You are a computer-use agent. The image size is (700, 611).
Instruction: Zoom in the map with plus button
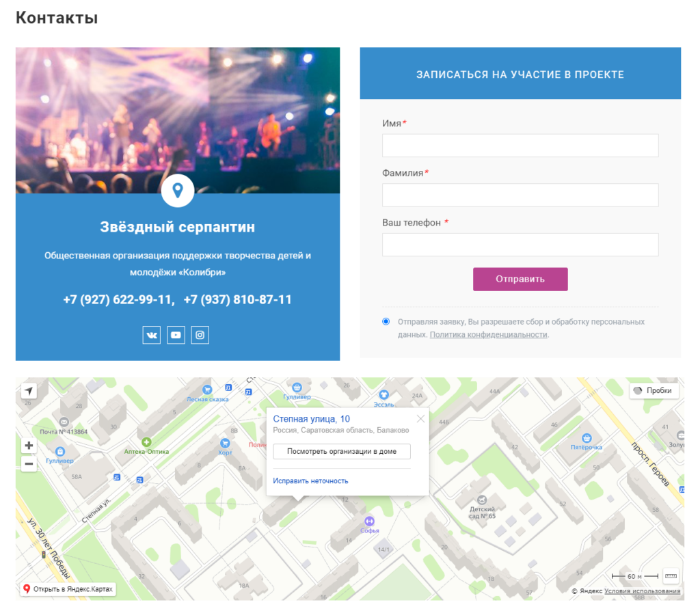point(29,446)
